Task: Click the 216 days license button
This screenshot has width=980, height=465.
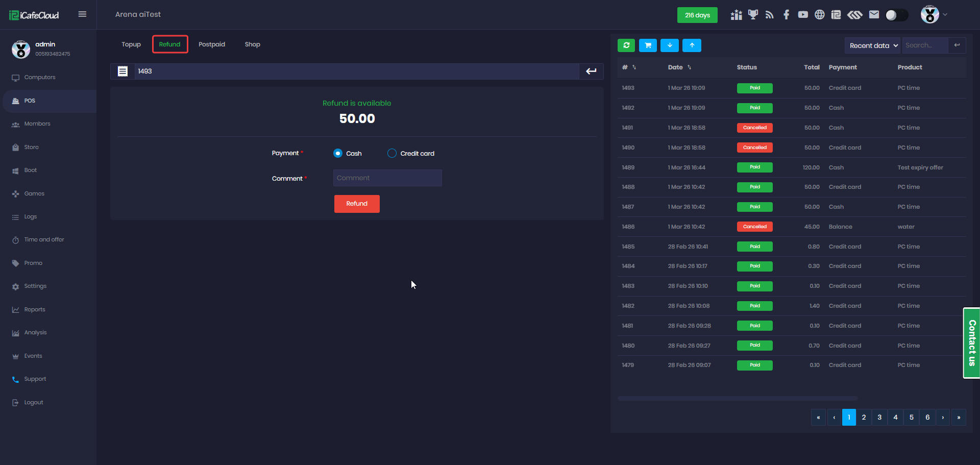Action: (697, 15)
